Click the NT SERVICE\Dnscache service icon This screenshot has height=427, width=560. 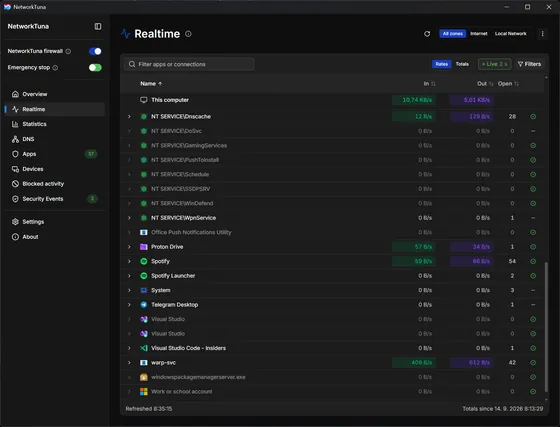[144, 116]
